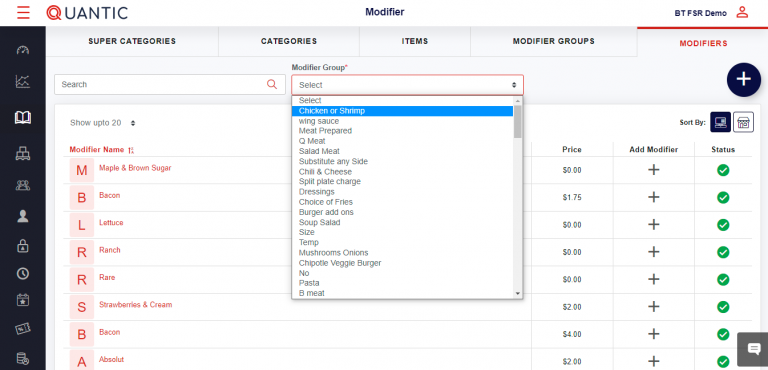Switch to Super Categories tab
Viewport: 768px width, 370px height.
click(x=132, y=41)
